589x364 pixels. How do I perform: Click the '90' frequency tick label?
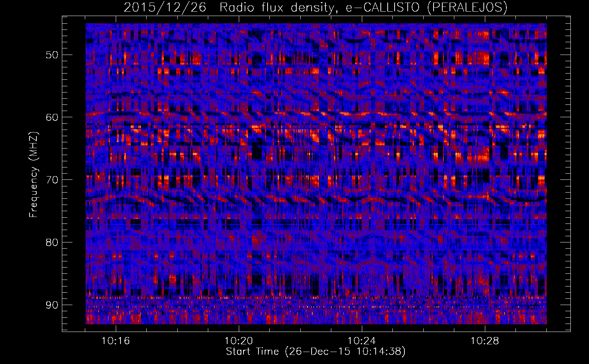(52, 305)
